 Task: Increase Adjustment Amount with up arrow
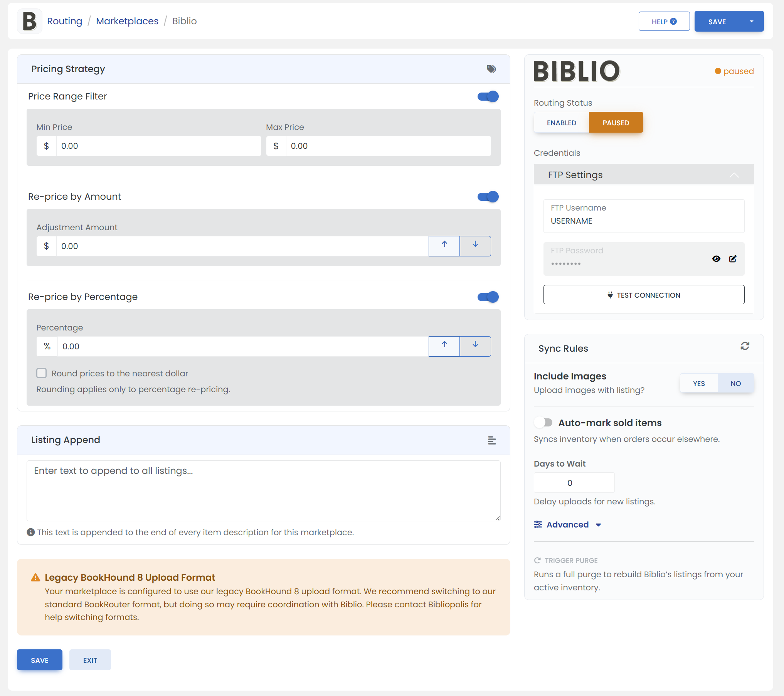pyautogui.click(x=444, y=246)
